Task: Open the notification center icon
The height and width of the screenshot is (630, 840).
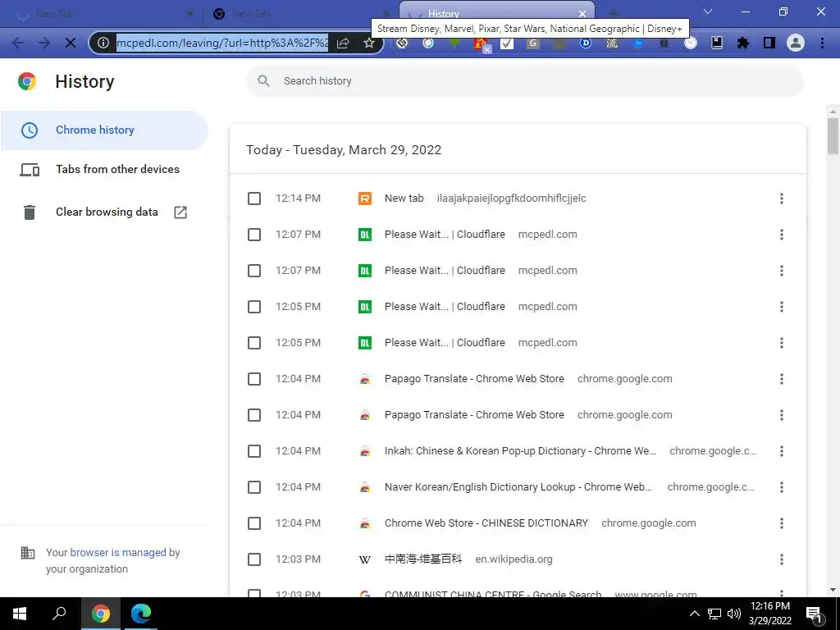Action: click(814, 614)
